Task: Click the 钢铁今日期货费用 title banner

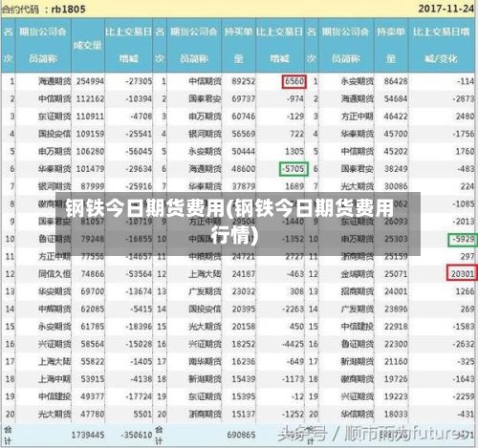Action: tap(238, 224)
